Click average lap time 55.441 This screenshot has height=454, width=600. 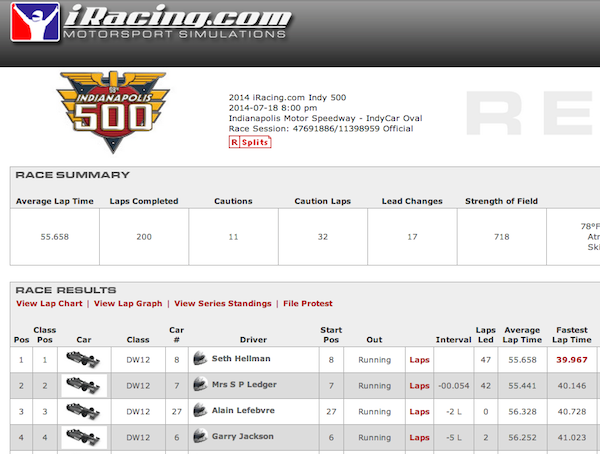tap(522, 386)
